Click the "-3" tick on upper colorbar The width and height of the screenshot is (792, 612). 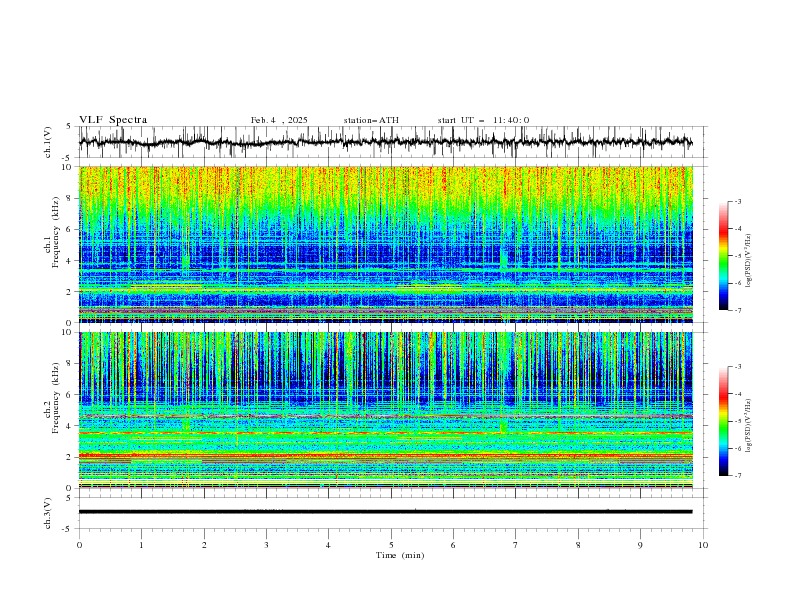tap(737, 201)
